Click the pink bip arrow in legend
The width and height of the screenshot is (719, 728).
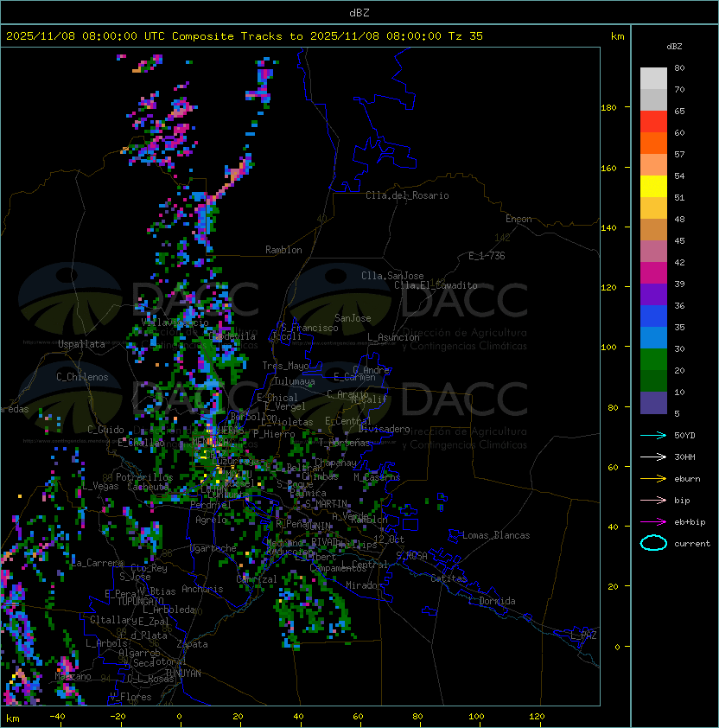(653, 500)
